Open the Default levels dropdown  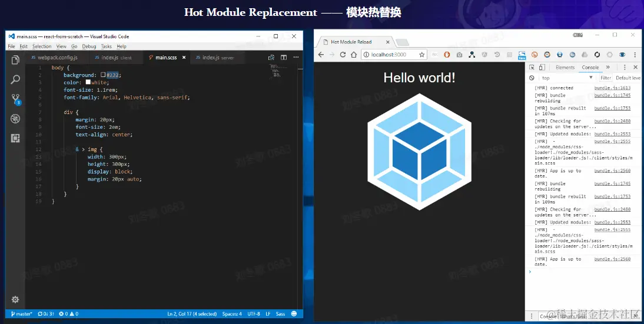point(628,78)
